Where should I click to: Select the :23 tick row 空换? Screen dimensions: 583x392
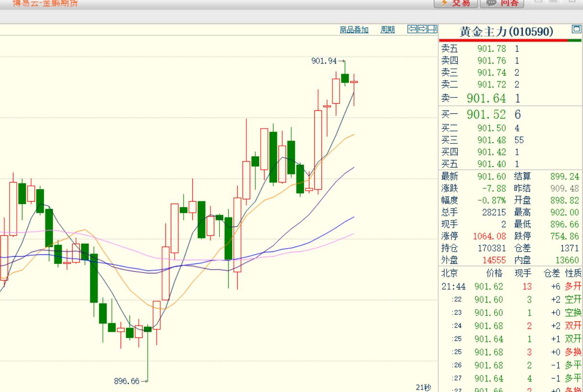511,313
